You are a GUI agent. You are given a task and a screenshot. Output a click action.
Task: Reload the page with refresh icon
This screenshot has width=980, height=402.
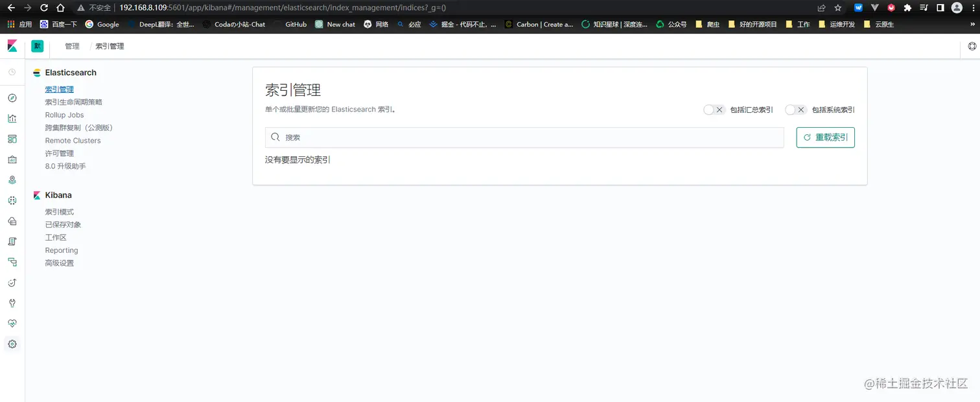tap(44, 8)
